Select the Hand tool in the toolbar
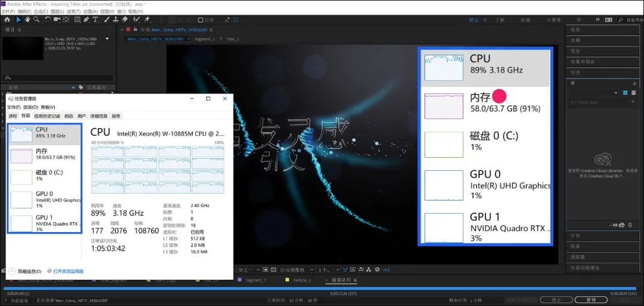 point(27,20)
